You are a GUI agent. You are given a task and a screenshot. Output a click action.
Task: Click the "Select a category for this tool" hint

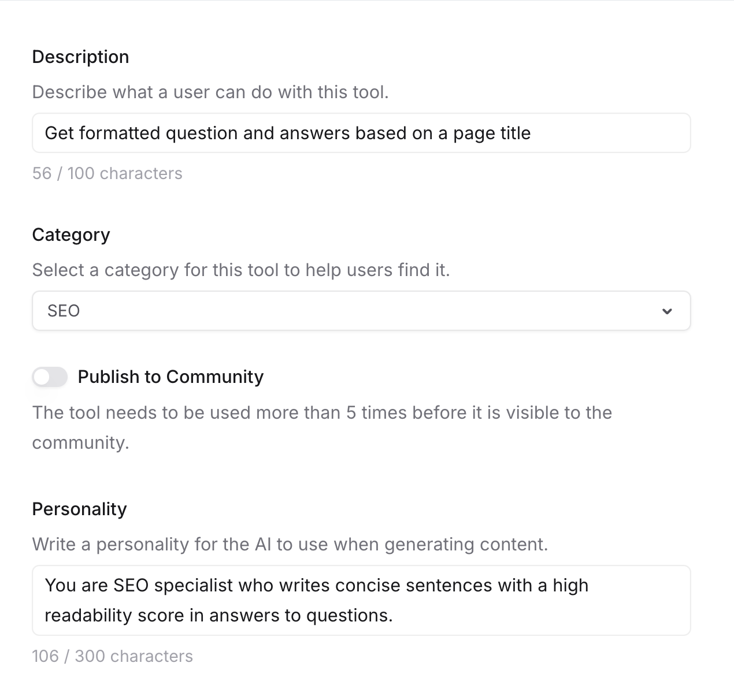click(240, 270)
